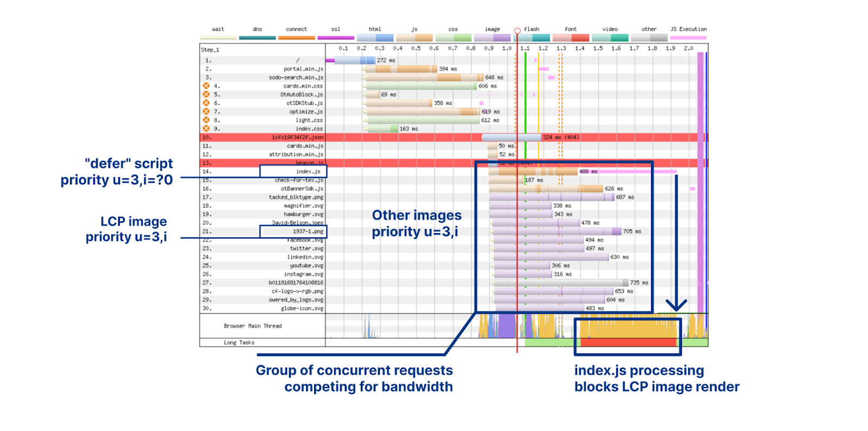Click the other legend color swatch
The width and height of the screenshot is (868, 431).
(x=649, y=38)
